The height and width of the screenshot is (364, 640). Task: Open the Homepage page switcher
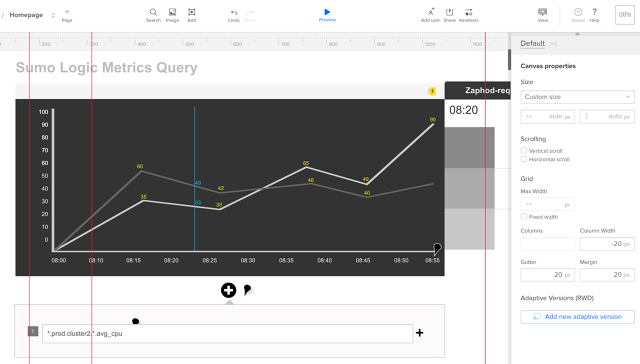[x=53, y=15]
